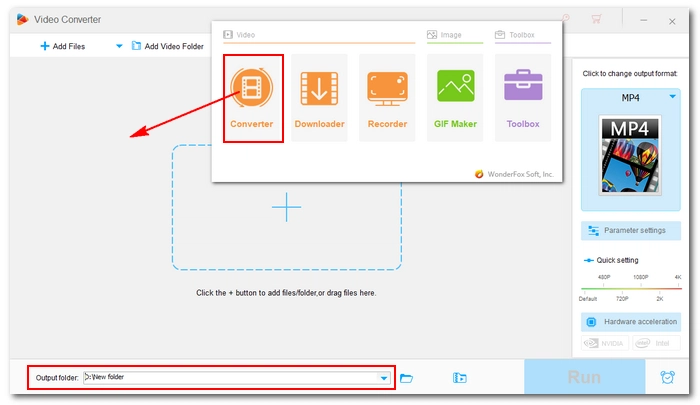Launch the Recorder module
700x405 pixels.
[x=387, y=98]
